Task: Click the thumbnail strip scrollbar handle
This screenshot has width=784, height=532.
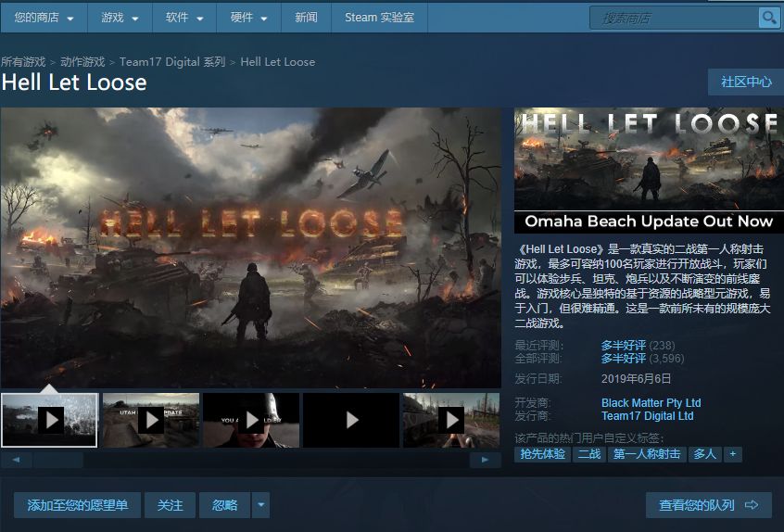Action: pos(58,460)
